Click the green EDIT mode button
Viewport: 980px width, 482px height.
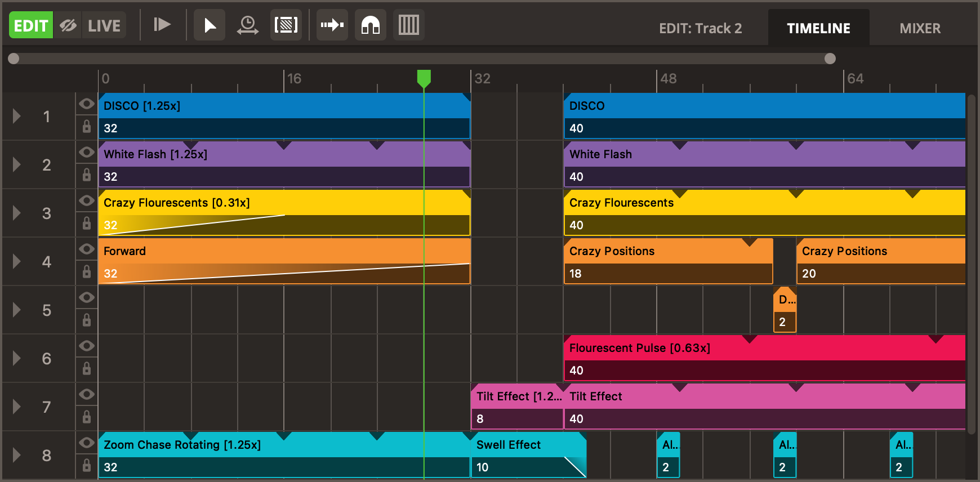point(31,25)
